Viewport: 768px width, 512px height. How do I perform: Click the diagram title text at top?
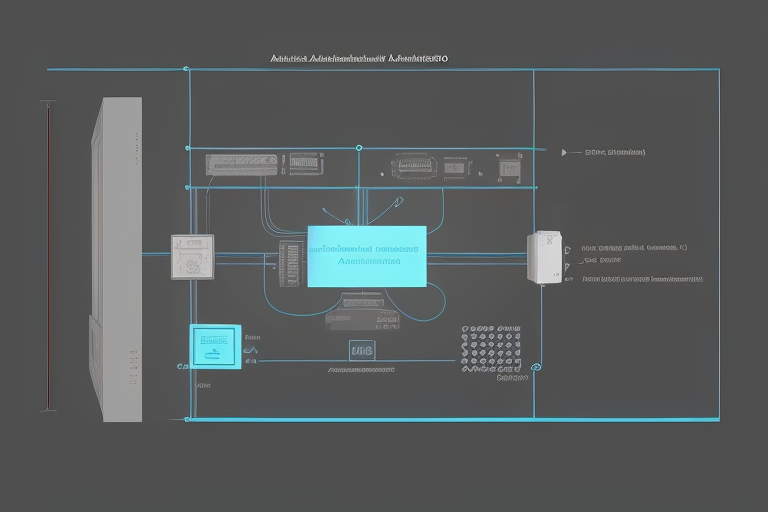(x=358, y=59)
